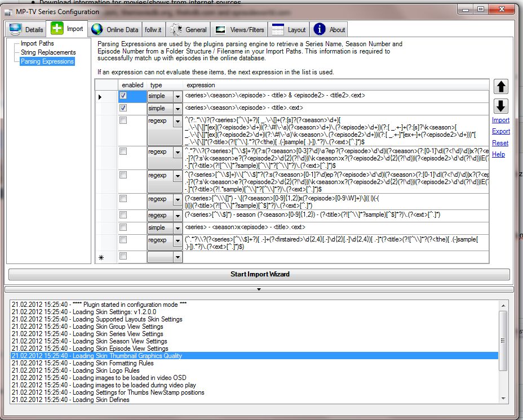This screenshot has height=420, width=523.
Task: Click the Export link
Action: (500, 131)
